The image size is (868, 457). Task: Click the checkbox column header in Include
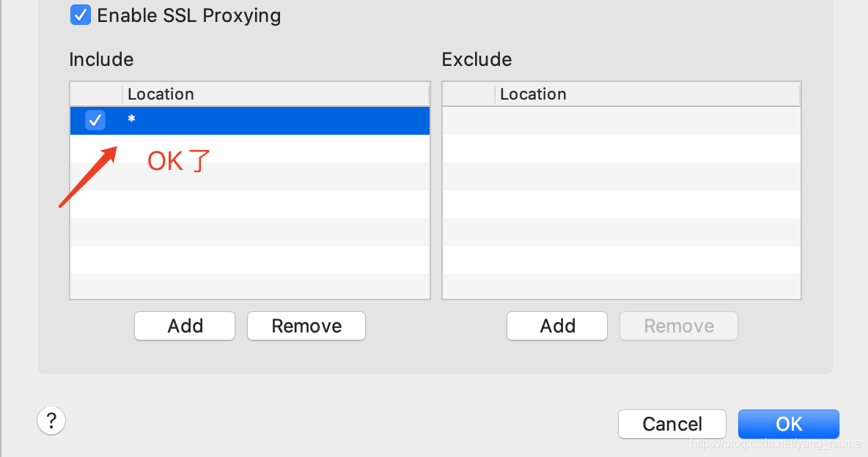[x=96, y=94]
